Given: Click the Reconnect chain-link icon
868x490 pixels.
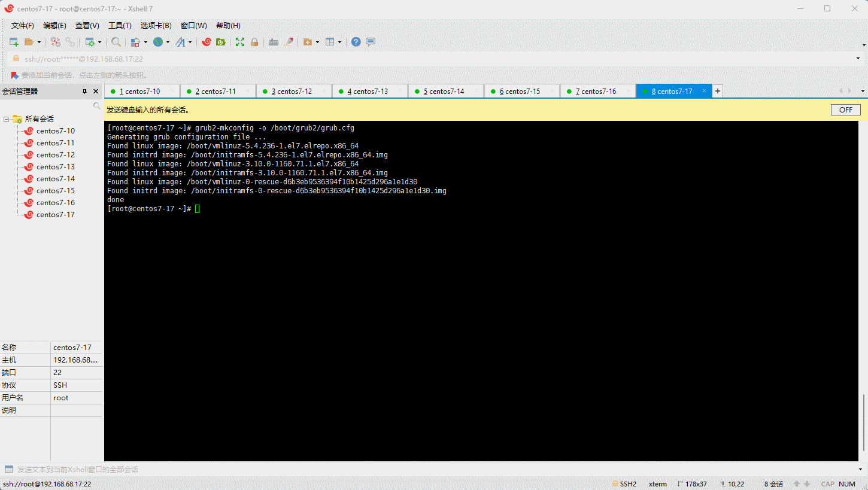Looking at the screenshot, I should click(x=70, y=42).
